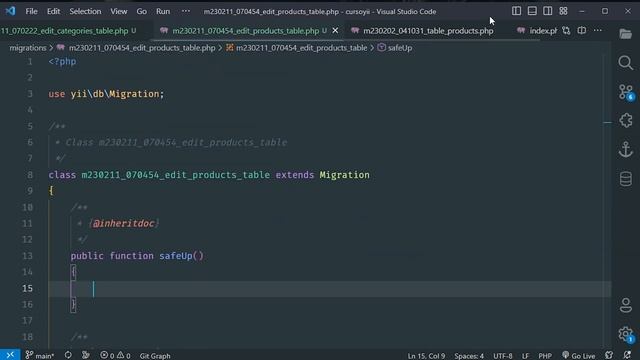Click the safeUp breadcrumb segment
Viewport: 640px width, 360px height.
pyautogui.click(x=400, y=48)
